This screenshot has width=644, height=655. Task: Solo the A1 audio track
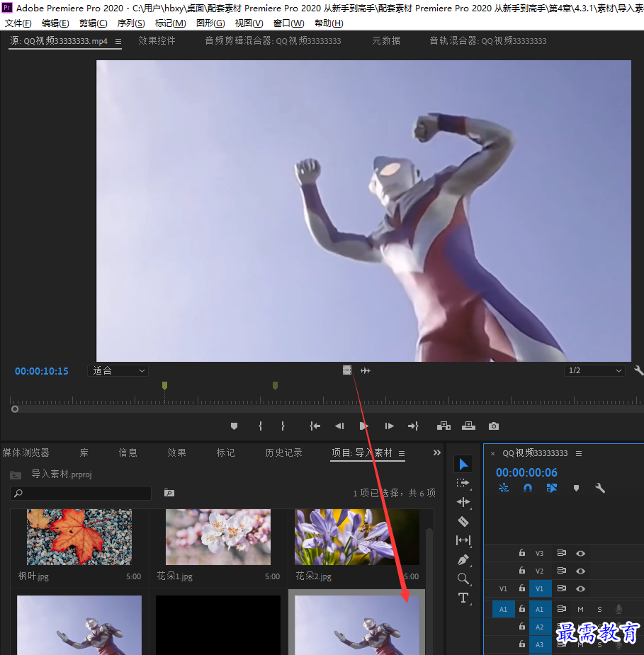(599, 610)
